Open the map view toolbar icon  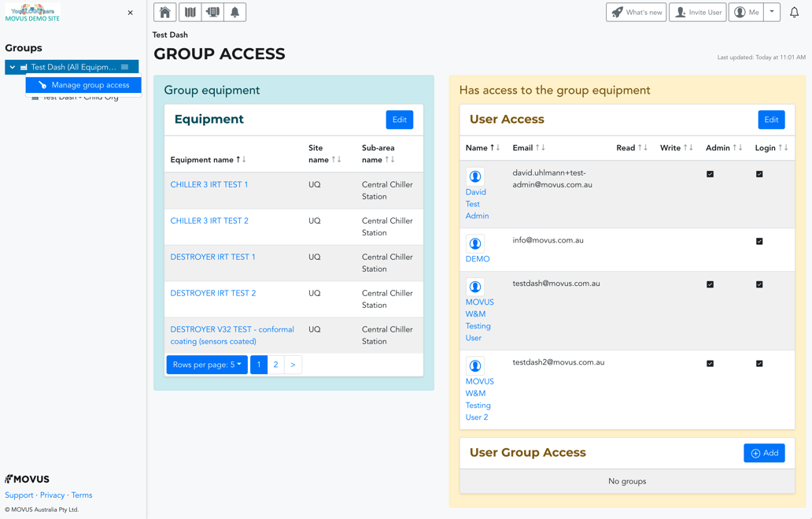[190, 12]
